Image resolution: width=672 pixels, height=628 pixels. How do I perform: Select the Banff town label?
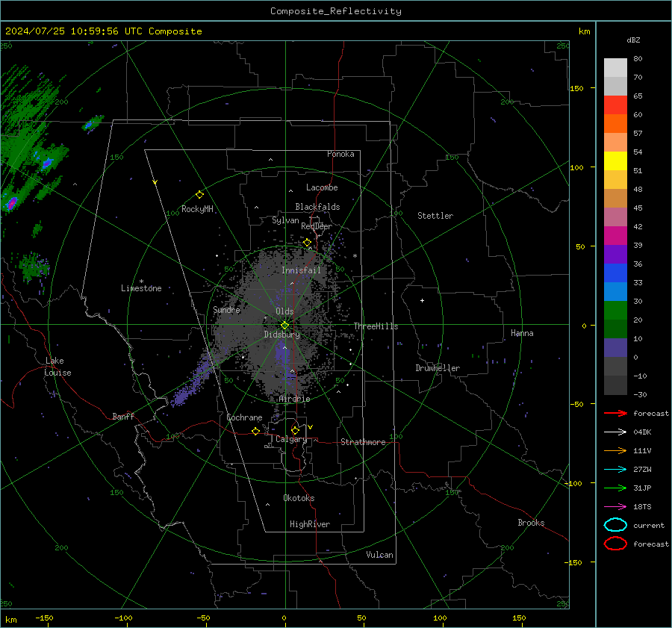pos(123,416)
